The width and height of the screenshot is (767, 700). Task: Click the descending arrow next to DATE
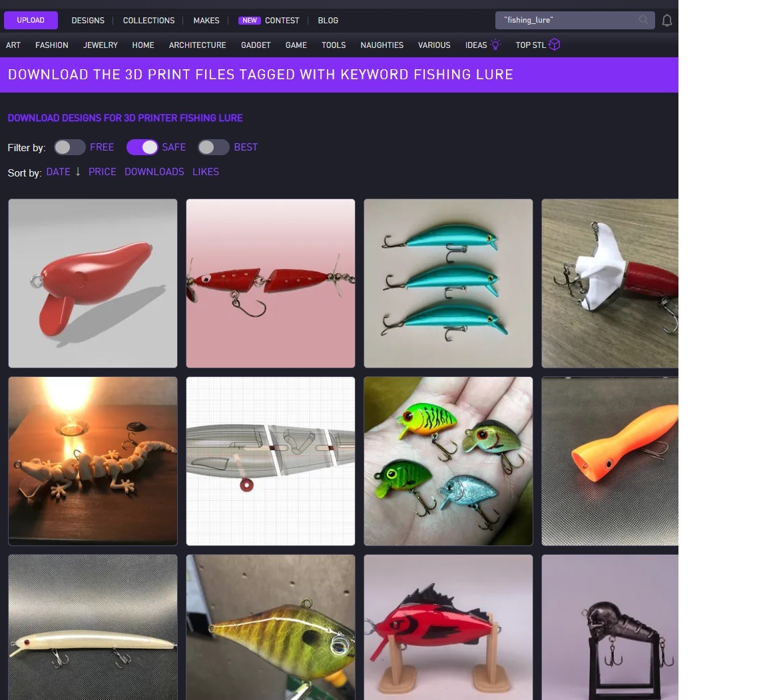pos(78,172)
